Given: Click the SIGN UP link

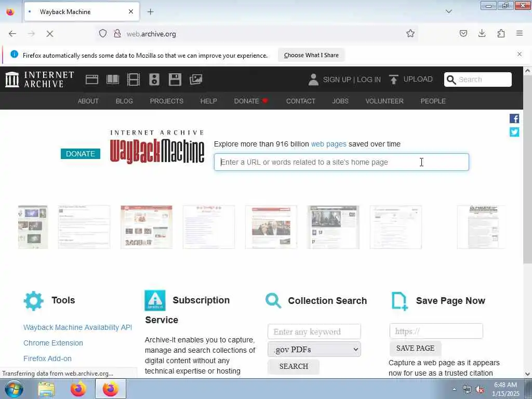Looking at the screenshot, I should coord(337,79).
